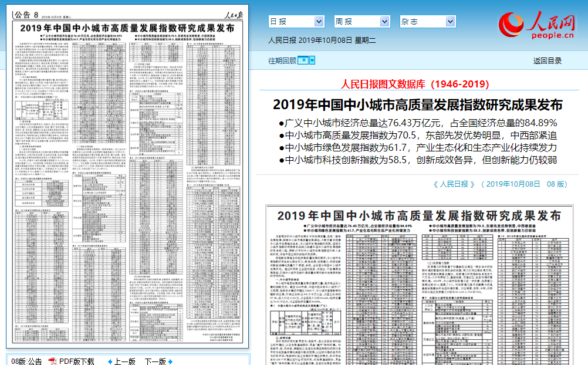Expand the 往期回顾 date dropdown arrow

[312, 60]
